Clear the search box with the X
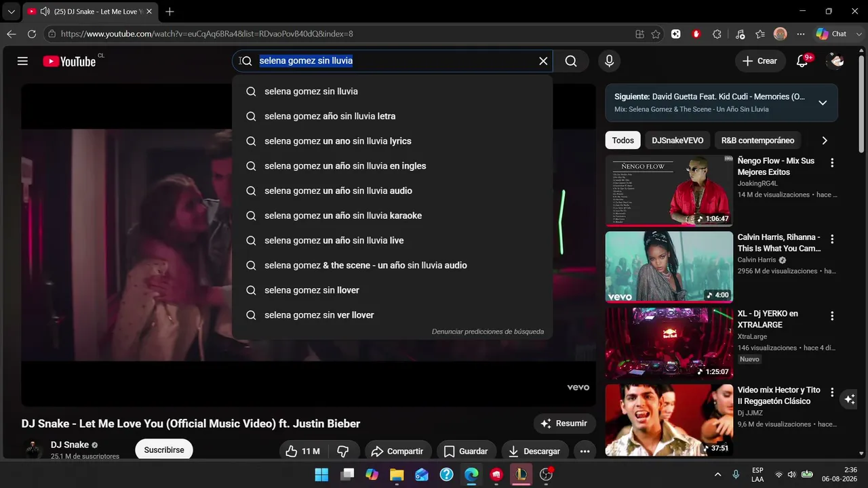The height and width of the screenshot is (488, 868). [543, 61]
